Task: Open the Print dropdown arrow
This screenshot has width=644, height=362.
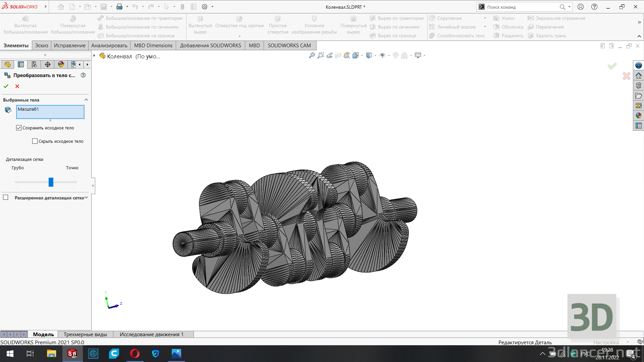Action: pos(127,7)
